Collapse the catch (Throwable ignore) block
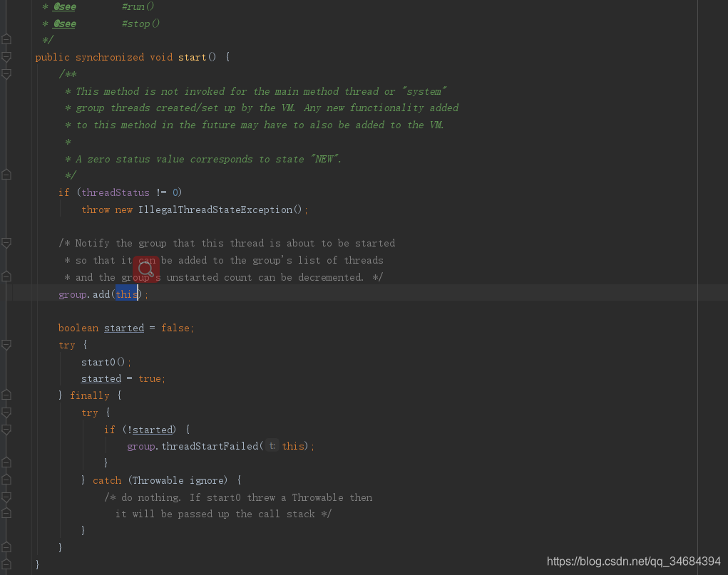The height and width of the screenshot is (575, 728). coord(6,480)
